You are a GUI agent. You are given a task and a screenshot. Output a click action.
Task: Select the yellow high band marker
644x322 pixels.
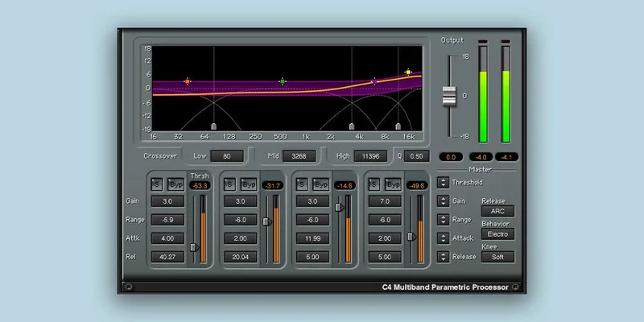(408, 72)
